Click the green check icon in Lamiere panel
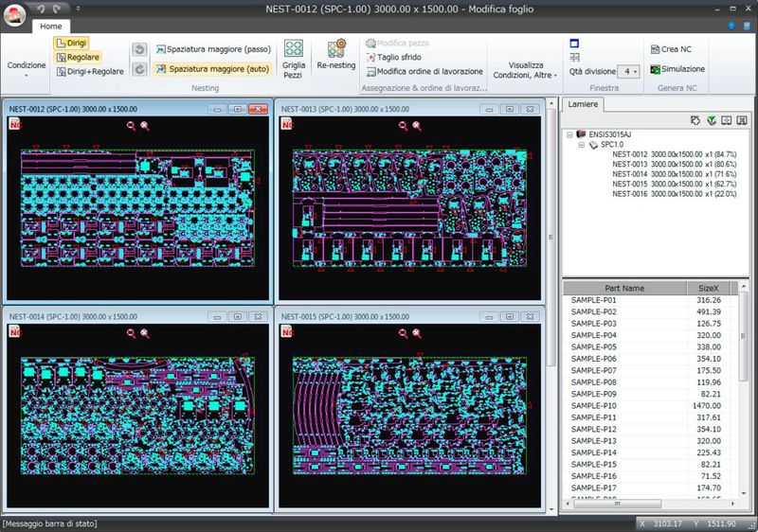 [x=712, y=120]
